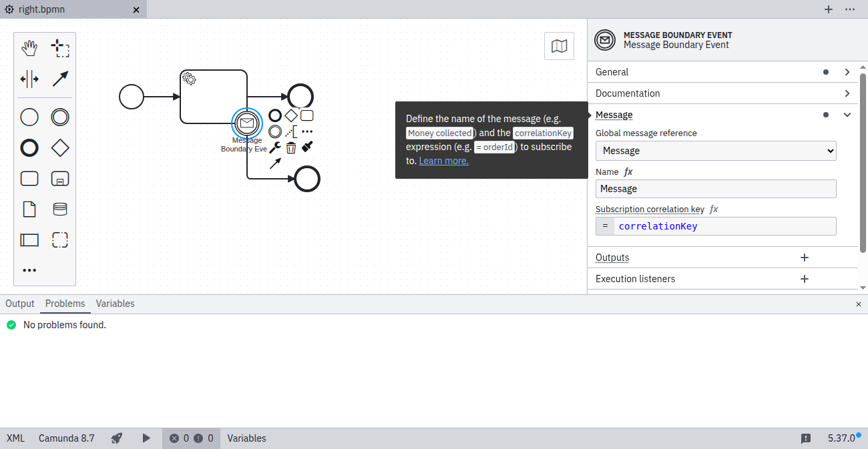The image size is (868, 449).
Task: Create a data store reference from palette
Action: click(x=60, y=209)
